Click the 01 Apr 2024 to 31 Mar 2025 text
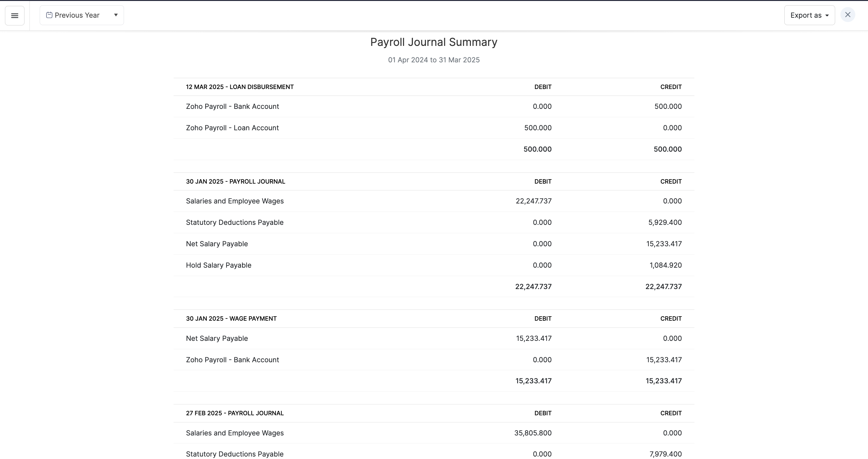This screenshot has width=868, height=459. click(x=434, y=60)
